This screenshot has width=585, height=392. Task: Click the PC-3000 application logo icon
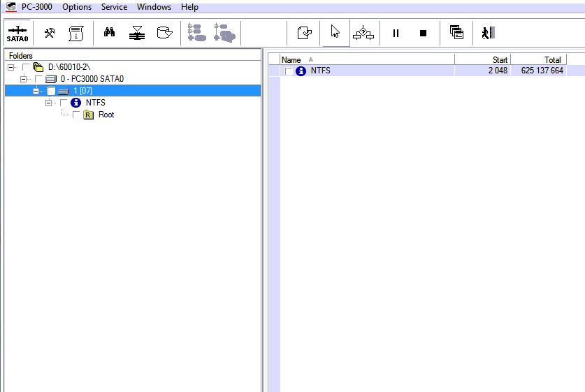(x=11, y=6)
